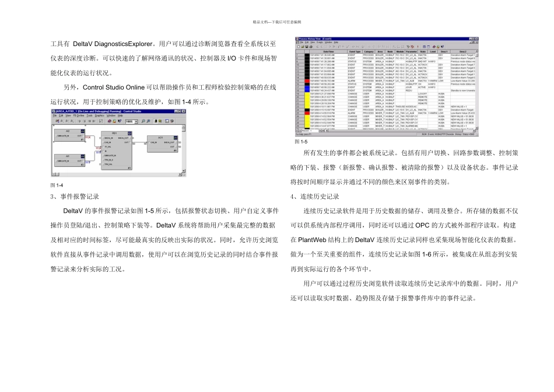Click Print icon in Process History View
This screenshot has width=554, height=392.
coord(311,47)
